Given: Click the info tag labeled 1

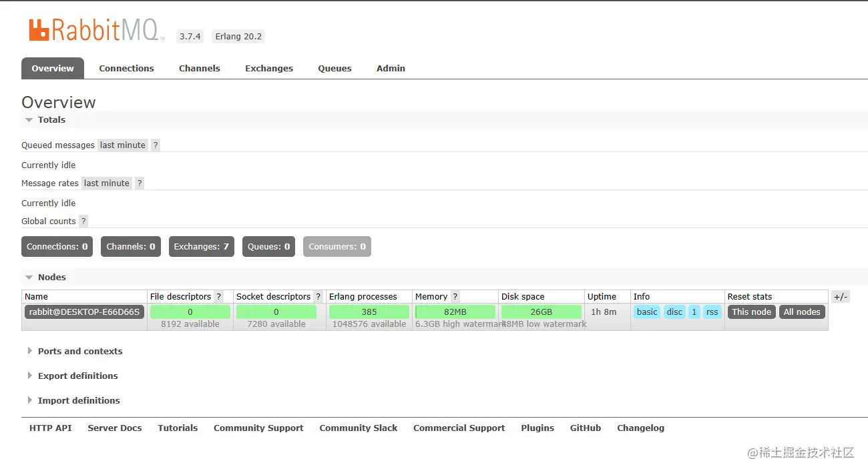Looking at the screenshot, I should click(694, 312).
